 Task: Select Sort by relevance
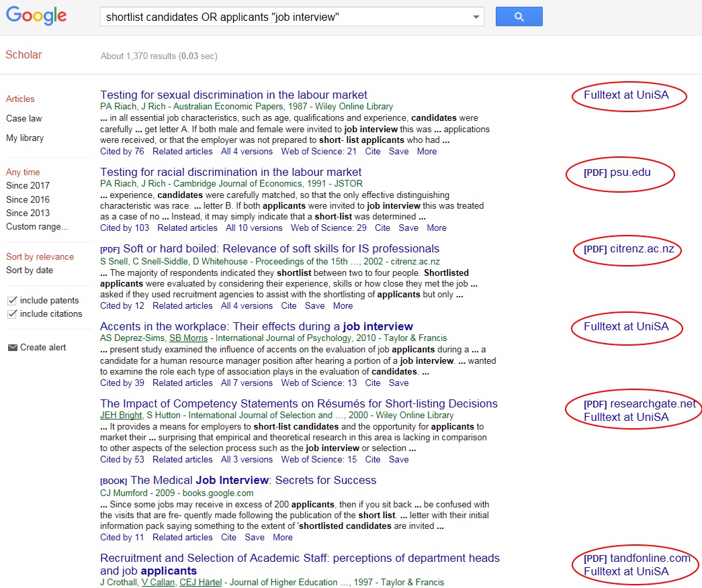tap(40, 256)
